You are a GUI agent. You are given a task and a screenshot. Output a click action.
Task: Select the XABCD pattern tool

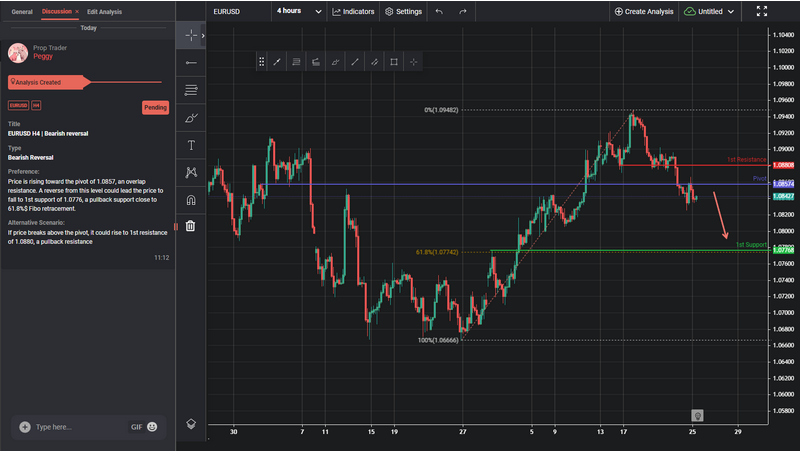(x=191, y=173)
